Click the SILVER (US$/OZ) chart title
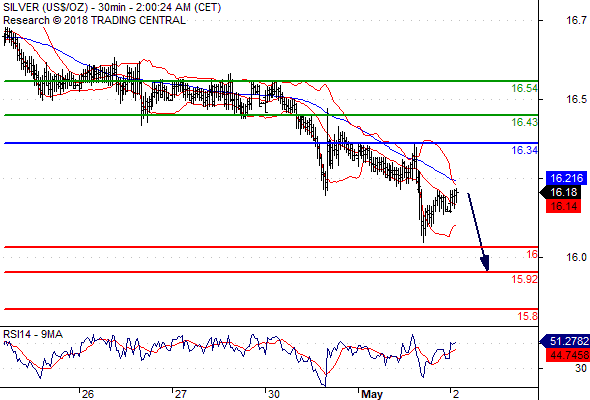 45,7
